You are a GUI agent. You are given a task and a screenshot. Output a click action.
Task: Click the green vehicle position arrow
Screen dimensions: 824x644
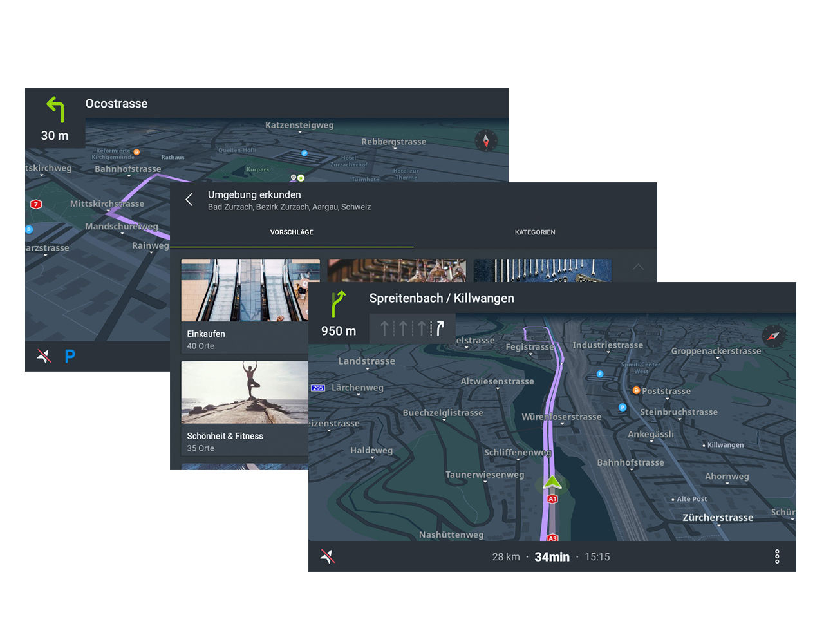pos(552,480)
